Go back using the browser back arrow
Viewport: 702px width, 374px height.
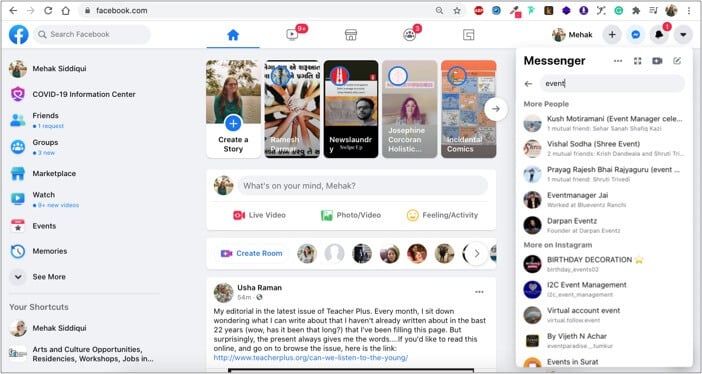point(13,10)
